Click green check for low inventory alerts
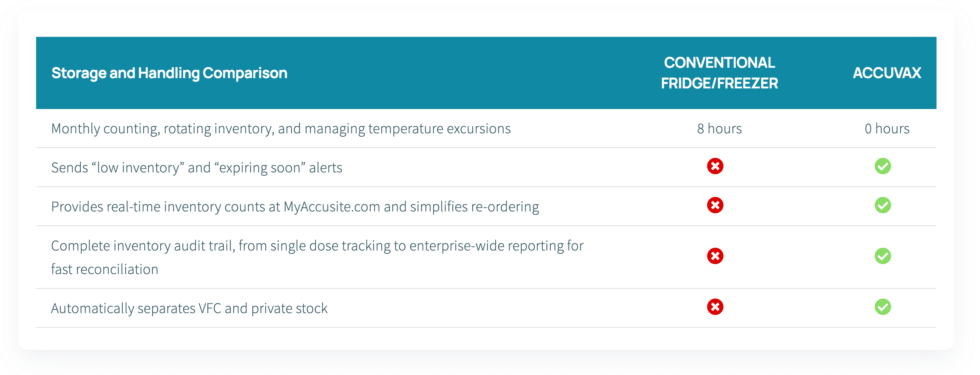Screen dimensions: 980x375 [x=882, y=166]
